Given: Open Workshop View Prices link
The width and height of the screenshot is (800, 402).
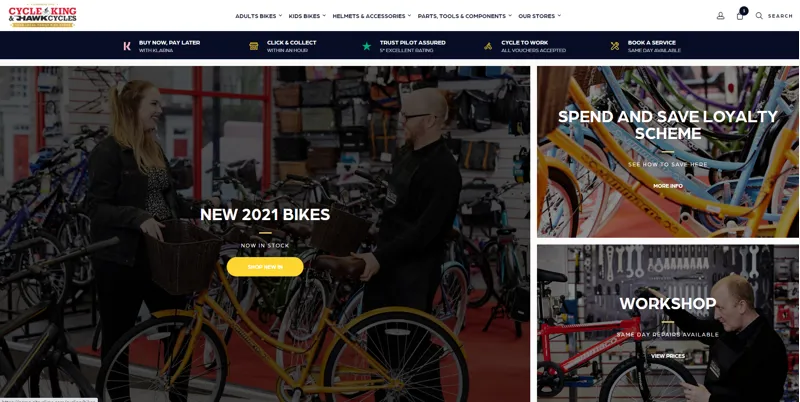Looking at the screenshot, I should tap(668, 356).
